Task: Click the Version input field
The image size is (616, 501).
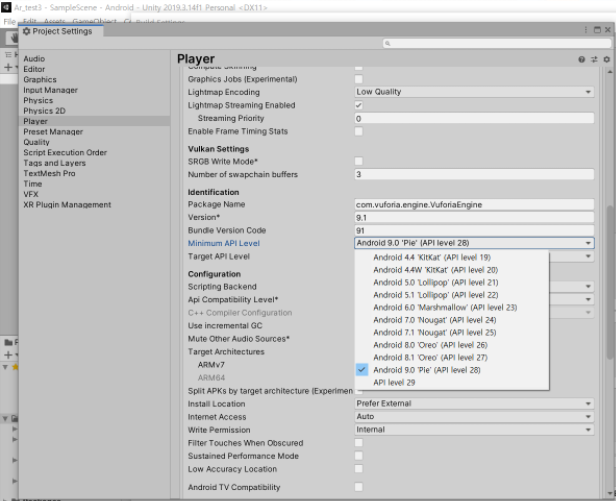Action: click(x=474, y=217)
